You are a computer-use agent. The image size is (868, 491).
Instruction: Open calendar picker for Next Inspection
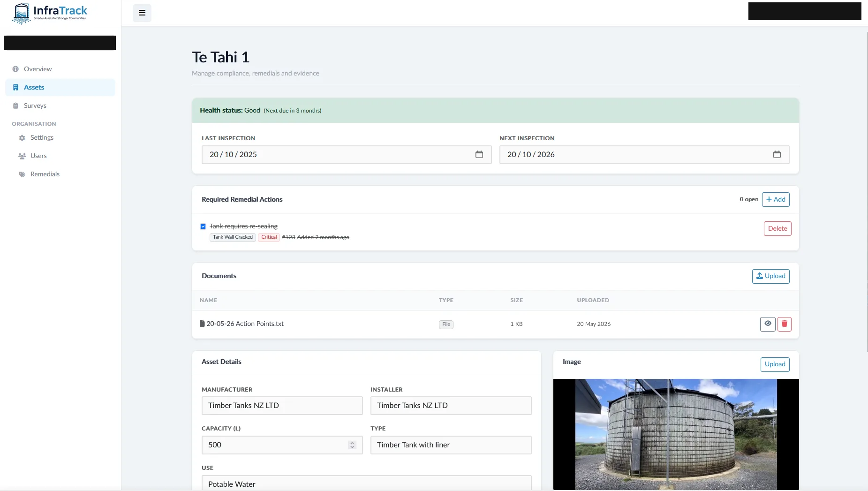(777, 154)
